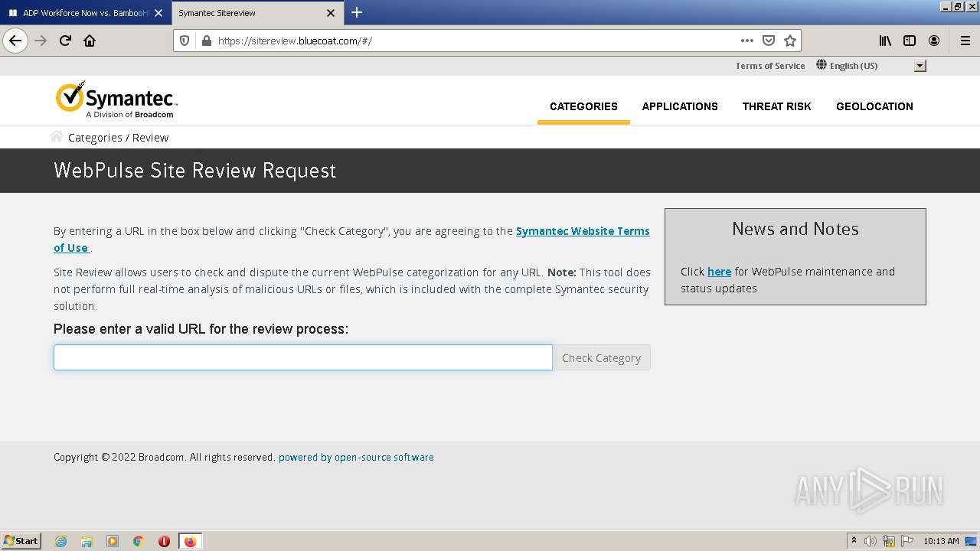
Task: Open the Windows Start menu
Action: [x=21, y=541]
